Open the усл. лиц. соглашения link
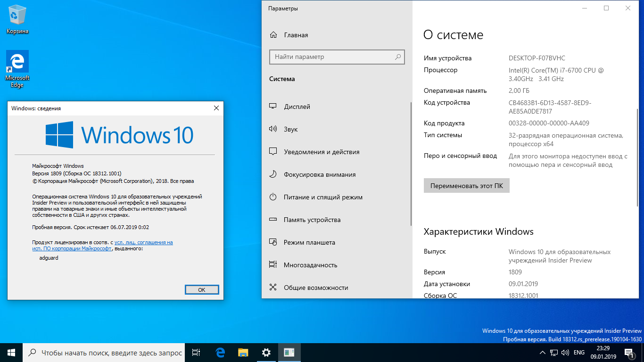Image resolution: width=644 pixels, height=362 pixels. click(x=143, y=242)
